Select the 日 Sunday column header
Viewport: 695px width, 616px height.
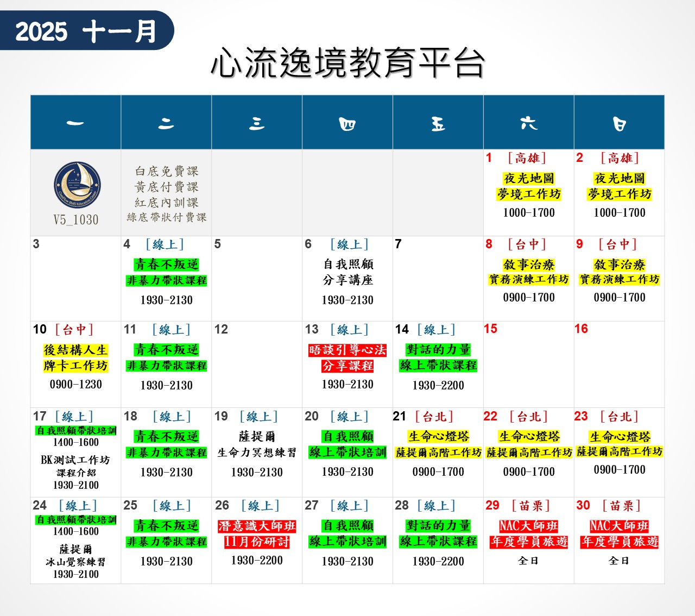pos(619,123)
